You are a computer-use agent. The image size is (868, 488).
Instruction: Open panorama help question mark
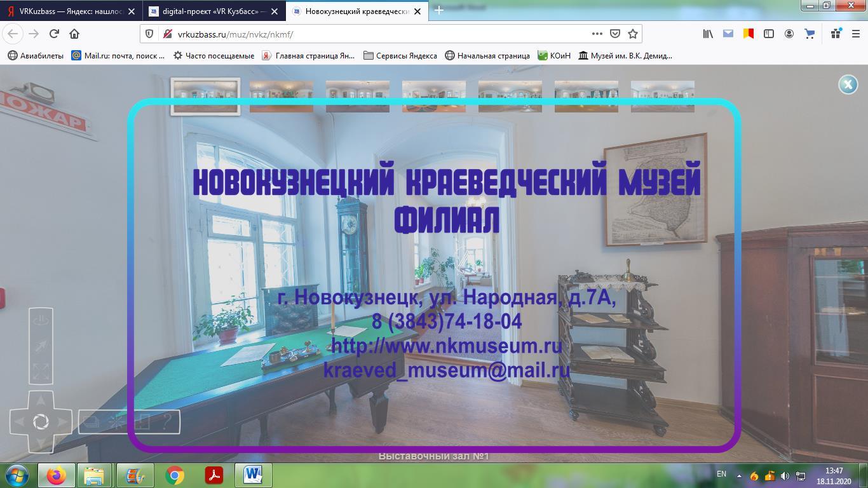(x=167, y=422)
